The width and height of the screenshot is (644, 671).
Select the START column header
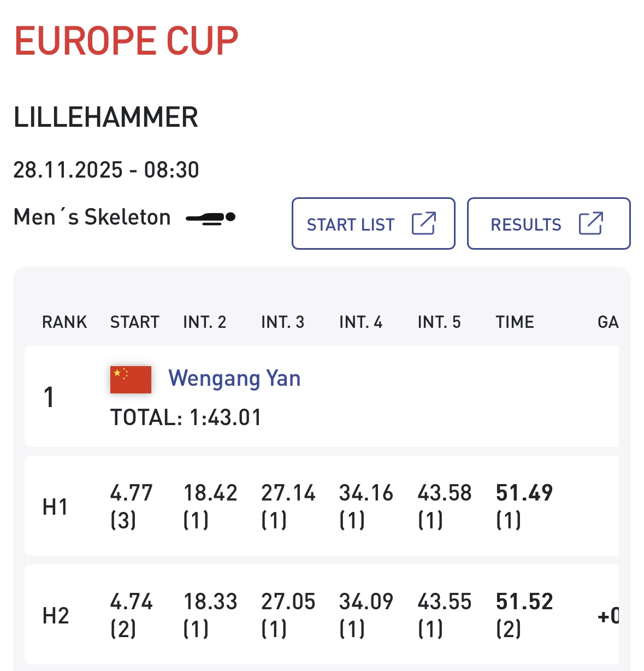pyautogui.click(x=135, y=322)
